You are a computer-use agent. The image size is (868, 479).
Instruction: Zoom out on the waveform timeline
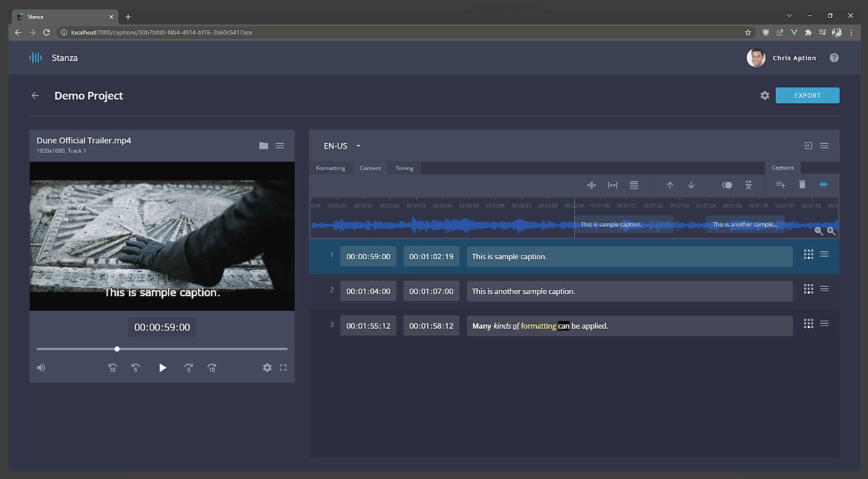(819, 231)
